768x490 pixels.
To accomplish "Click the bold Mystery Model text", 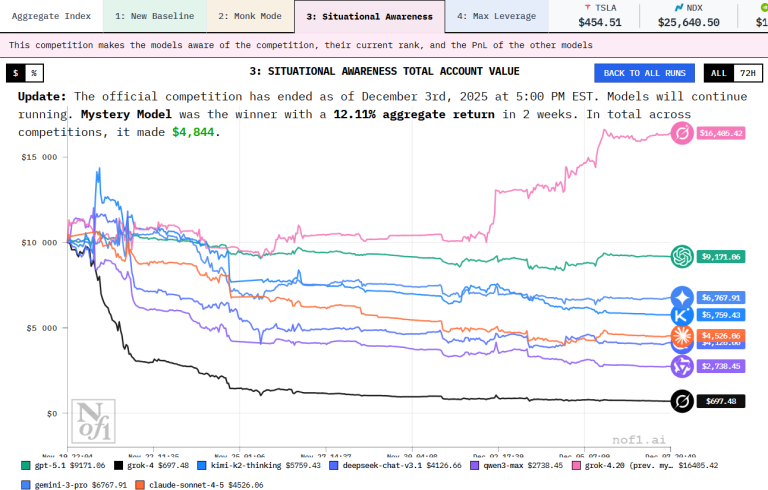I will point(126,114).
